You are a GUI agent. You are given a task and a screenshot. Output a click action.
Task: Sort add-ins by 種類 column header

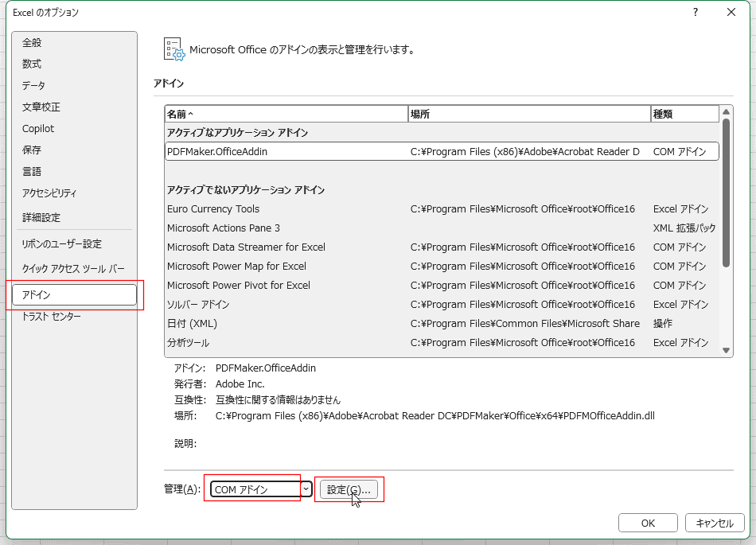pos(683,115)
